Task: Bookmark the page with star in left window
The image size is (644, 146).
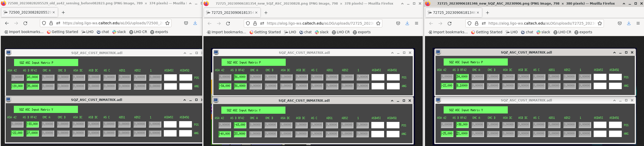Action: pyautogui.click(x=167, y=23)
